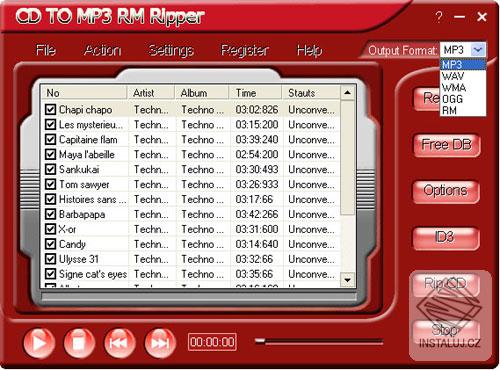Select the time 03:02:826 cell
Viewport: 500px width, 370px height.
point(256,110)
